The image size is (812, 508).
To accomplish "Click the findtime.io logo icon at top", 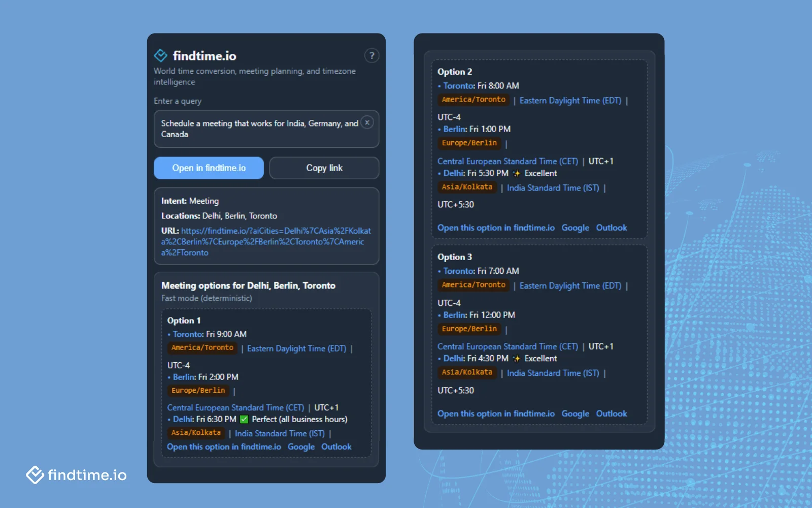I will (160, 55).
